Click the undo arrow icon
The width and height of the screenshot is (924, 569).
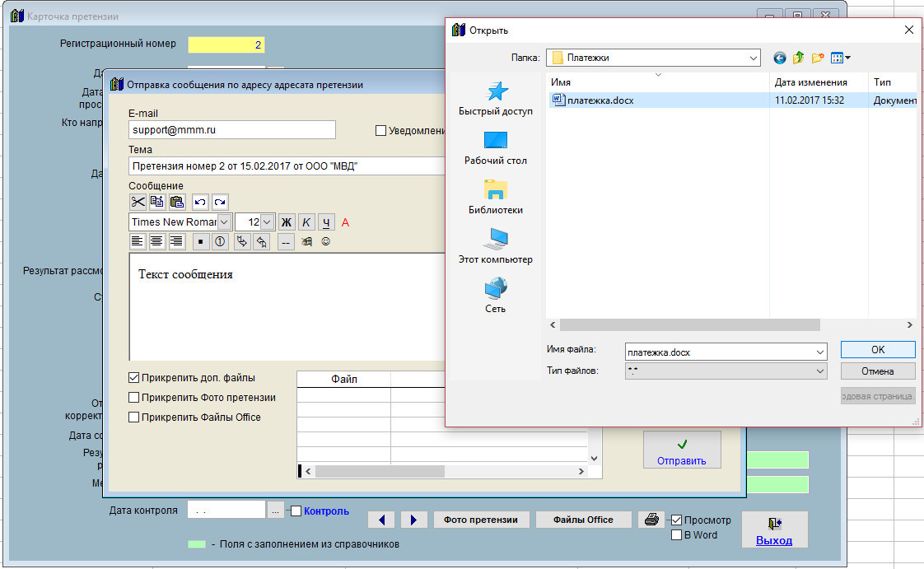200,202
